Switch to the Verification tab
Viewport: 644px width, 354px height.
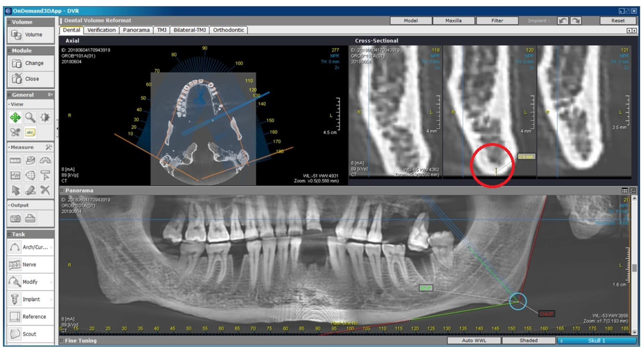(102, 30)
